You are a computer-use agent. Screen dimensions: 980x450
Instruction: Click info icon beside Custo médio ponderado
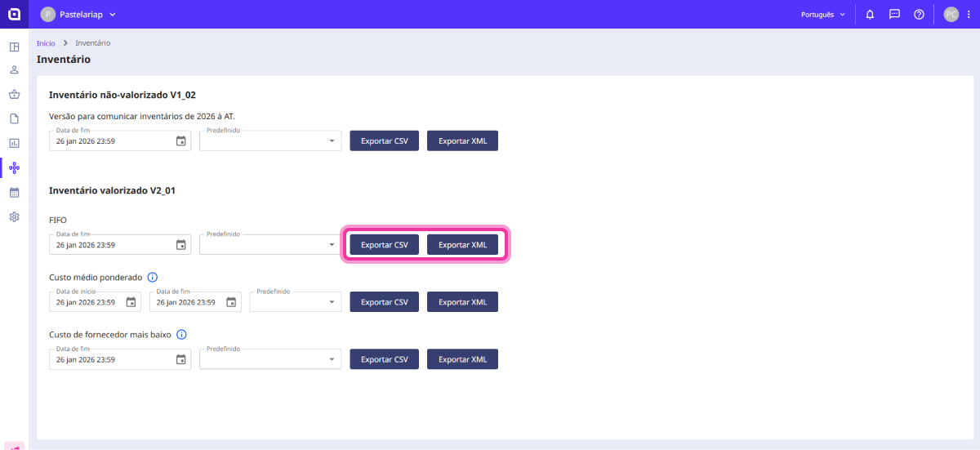coord(152,278)
